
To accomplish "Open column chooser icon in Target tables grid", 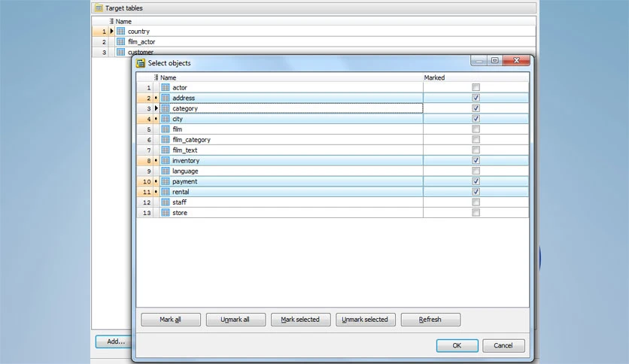I will (x=111, y=21).
